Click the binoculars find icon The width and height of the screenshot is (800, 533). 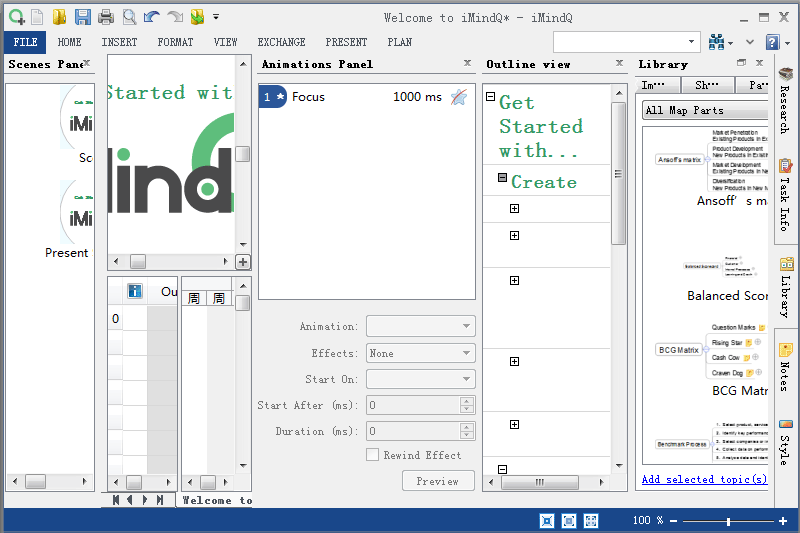tap(716, 42)
